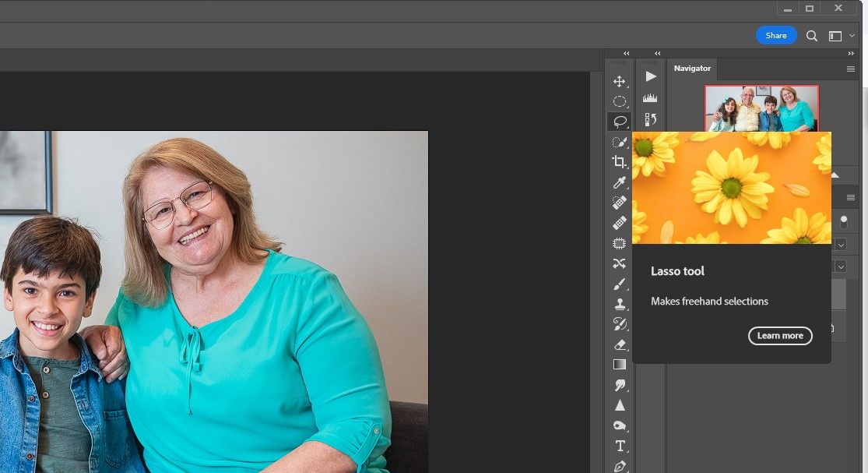Image resolution: width=868 pixels, height=473 pixels.
Task: Click 'Makes freehand selections' description text
Action: (709, 302)
